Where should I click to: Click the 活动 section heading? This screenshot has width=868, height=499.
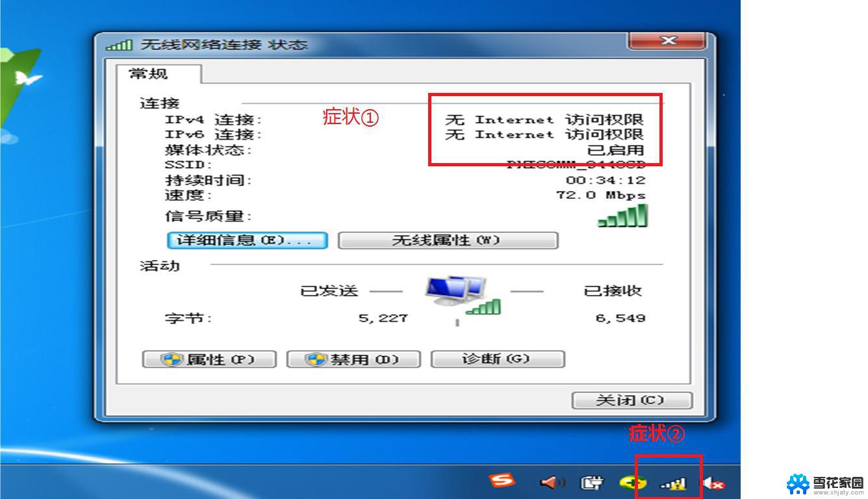click(x=160, y=266)
